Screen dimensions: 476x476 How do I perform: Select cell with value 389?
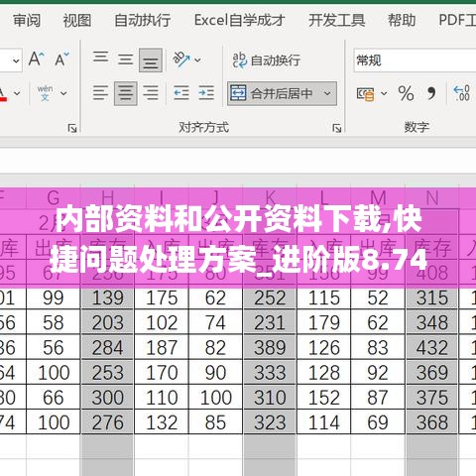click(270, 347)
